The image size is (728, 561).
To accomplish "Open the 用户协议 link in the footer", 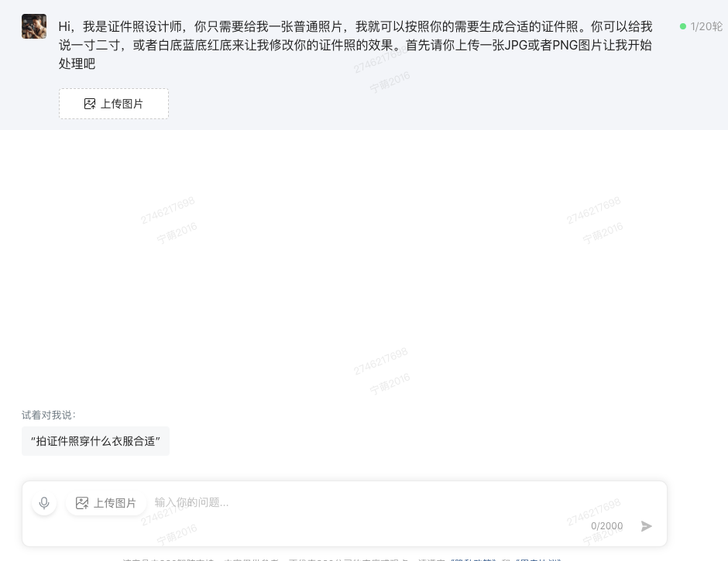I will tap(537, 559).
